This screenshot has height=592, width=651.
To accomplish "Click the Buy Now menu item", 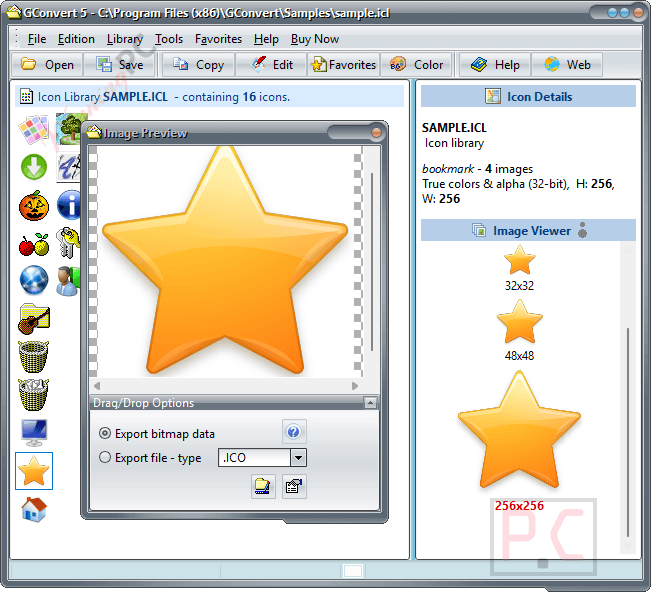I will tap(315, 39).
